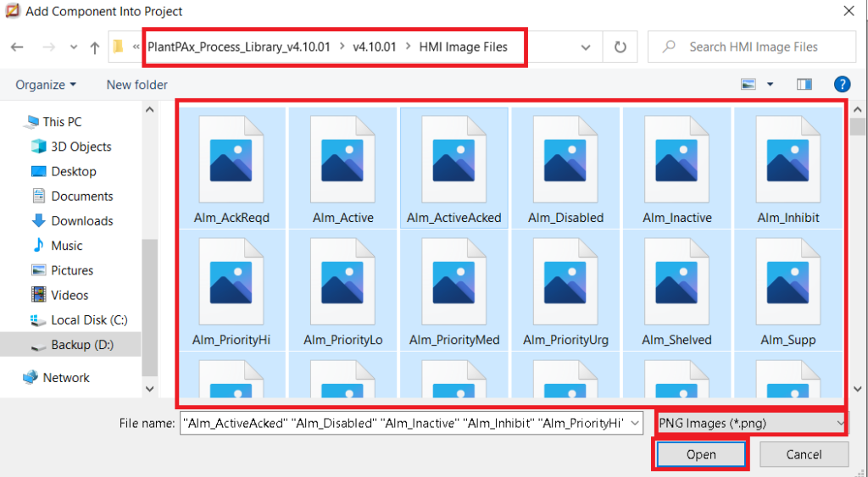Image resolution: width=868 pixels, height=477 pixels.
Task: Click the Search HMI Image Files box
Action: tap(752, 47)
